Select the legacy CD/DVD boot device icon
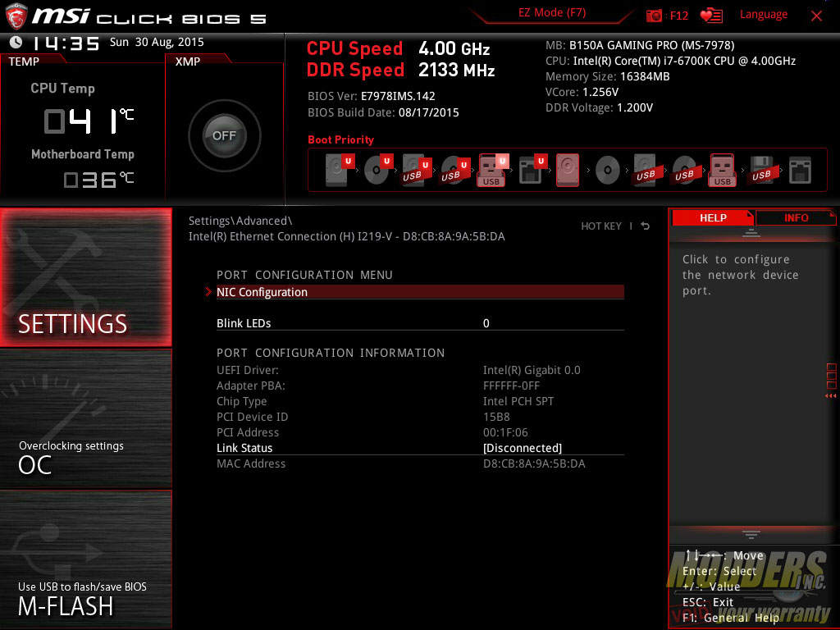Screen dimensions: 840x630 point(608,171)
